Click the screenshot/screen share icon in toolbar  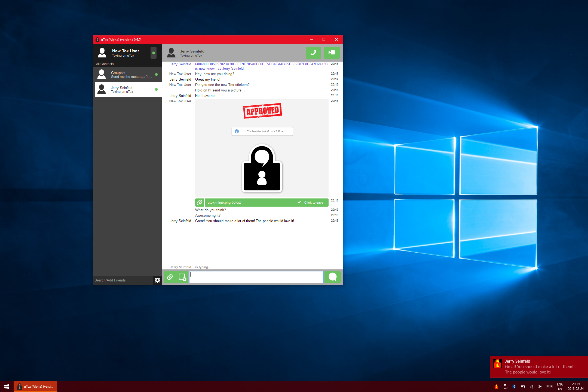click(182, 277)
